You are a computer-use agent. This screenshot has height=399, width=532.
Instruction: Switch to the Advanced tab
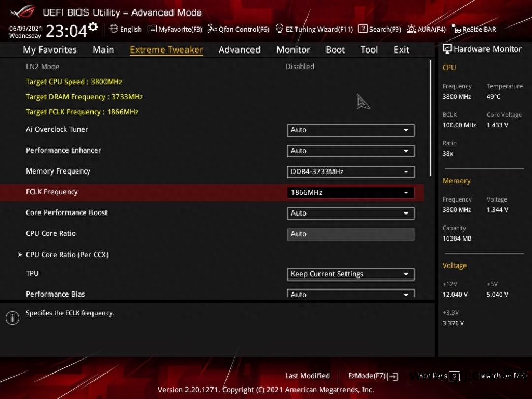click(x=239, y=50)
